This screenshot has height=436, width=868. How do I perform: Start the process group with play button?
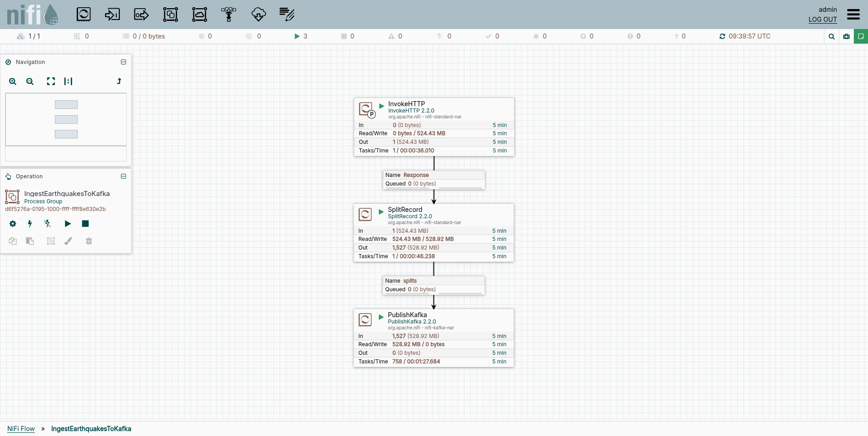coord(68,224)
